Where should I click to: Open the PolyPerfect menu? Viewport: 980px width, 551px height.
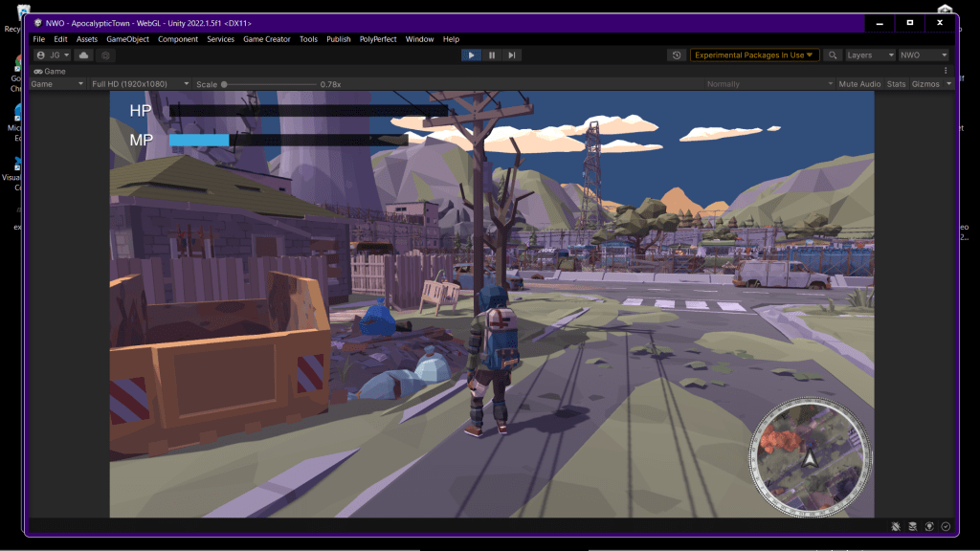pyautogui.click(x=378, y=39)
